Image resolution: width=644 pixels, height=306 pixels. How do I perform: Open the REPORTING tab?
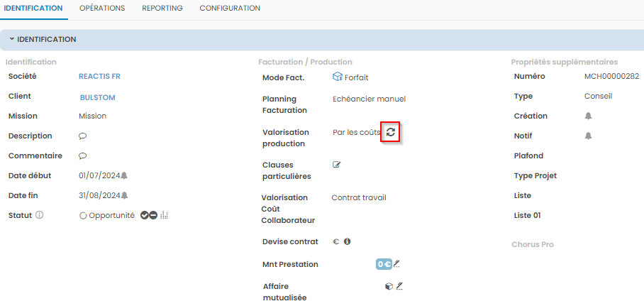click(162, 9)
